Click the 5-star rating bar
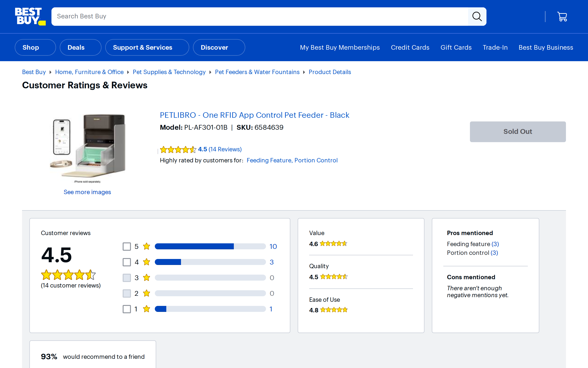This screenshot has height=368, width=588. 210,246
